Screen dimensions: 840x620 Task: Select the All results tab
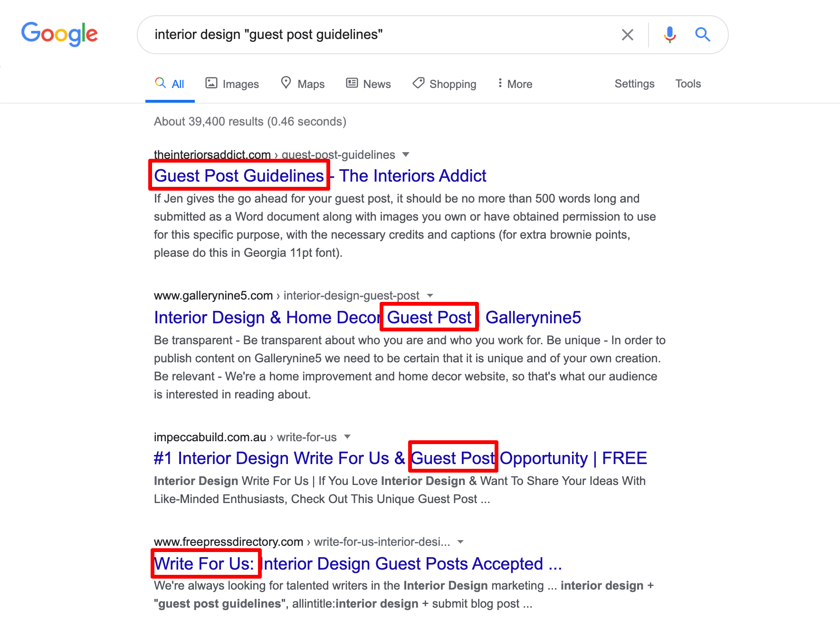pyautogui.click(x=170, y=84)
